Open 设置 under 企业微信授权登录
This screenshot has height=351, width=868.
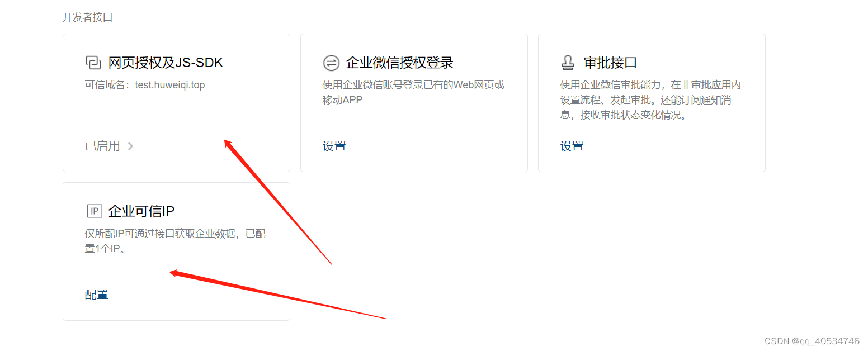click(x=334, y=146)
